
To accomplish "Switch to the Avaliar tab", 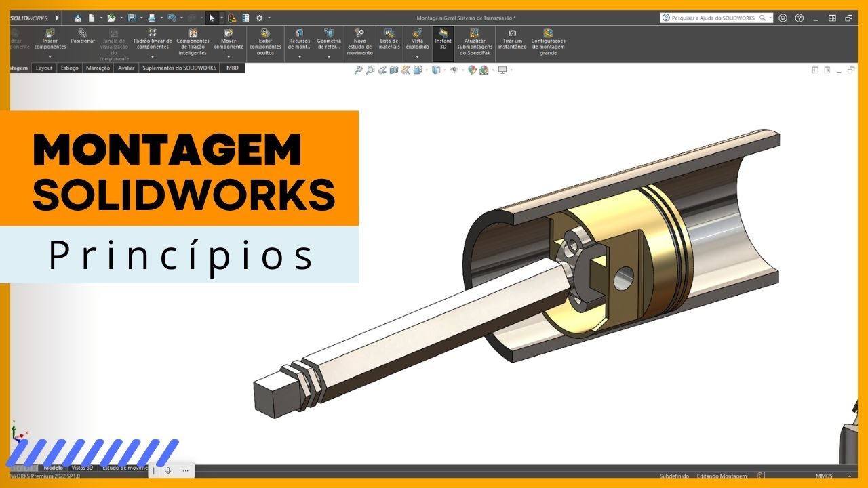I will point(126,68).
